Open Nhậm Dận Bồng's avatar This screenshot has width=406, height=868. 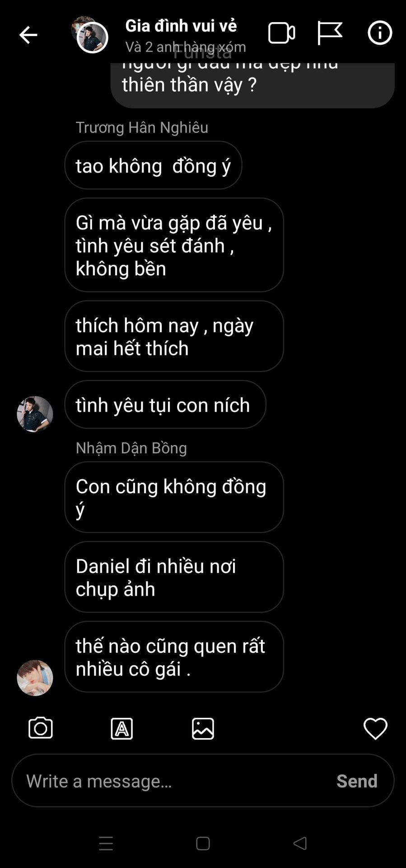[x=35, y=678]
